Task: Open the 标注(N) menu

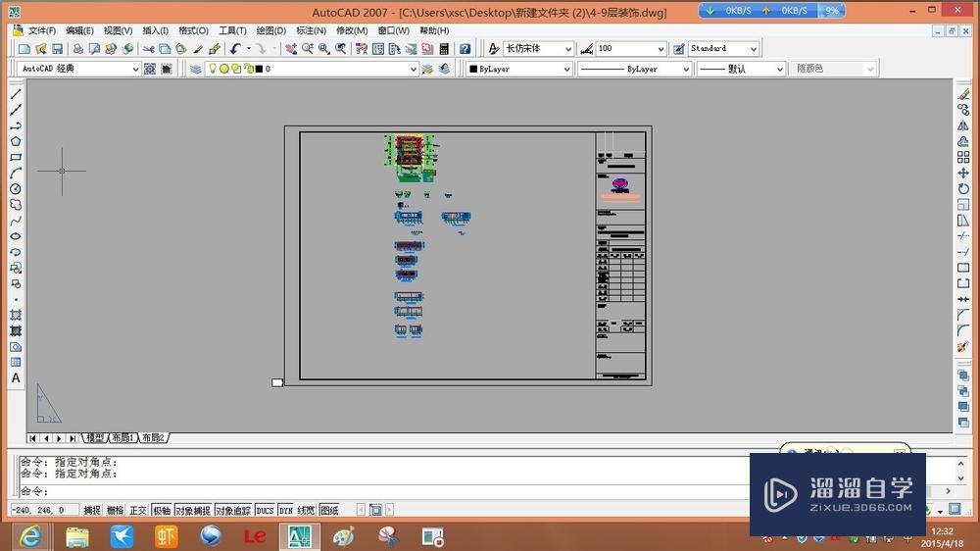Action: coord(311,30)
